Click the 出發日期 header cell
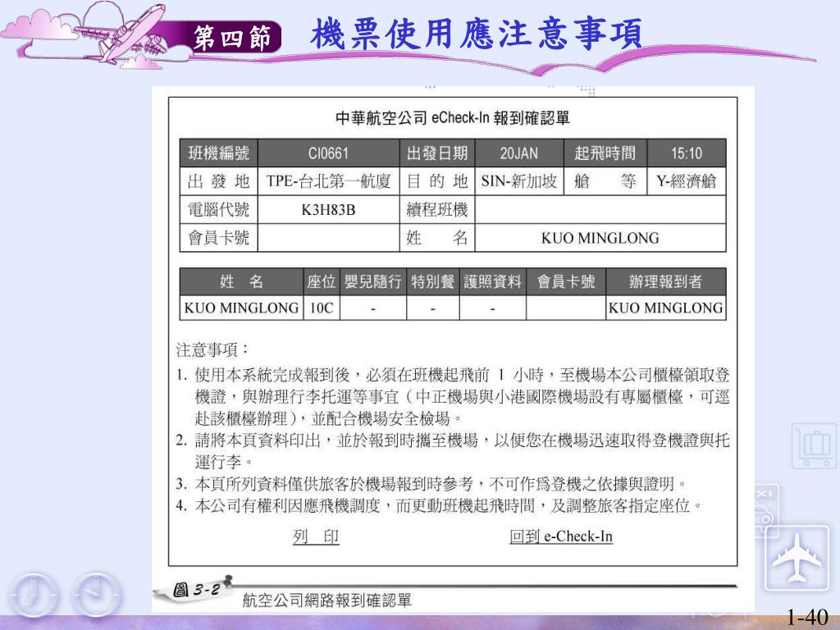Screen dimensions: 840x630 pyautogui.click(x=437, y=153)
